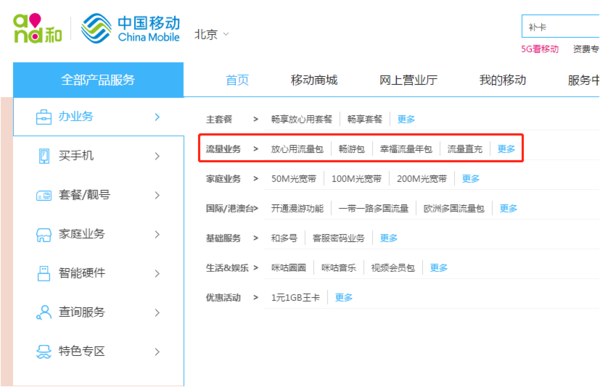Screen dimensions: 600x387
Task: Open the 流量业务 category heading
Action: pyautogui.click(x=223, y=149)
